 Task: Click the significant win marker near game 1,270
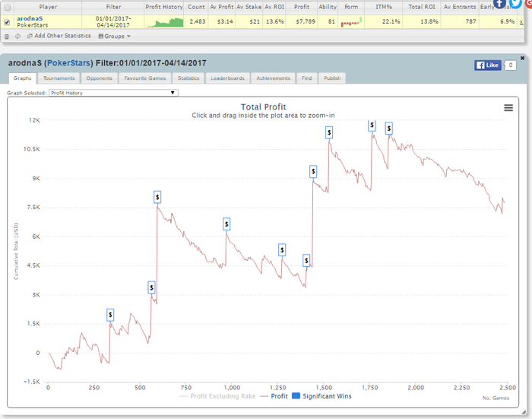coord(282,250)
